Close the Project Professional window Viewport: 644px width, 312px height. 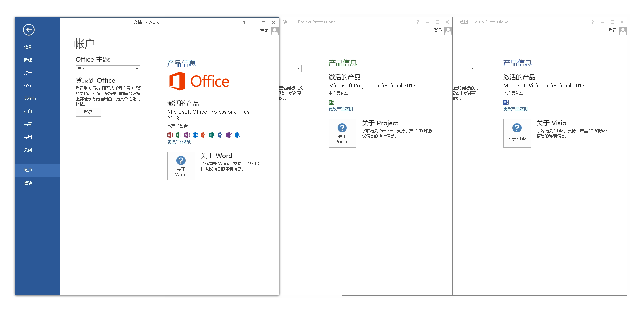click(447, 22)
